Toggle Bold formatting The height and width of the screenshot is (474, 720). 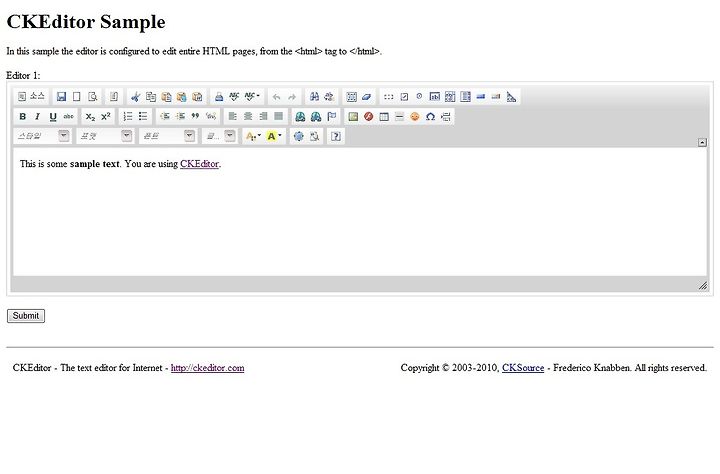click(x=22, y=117)
